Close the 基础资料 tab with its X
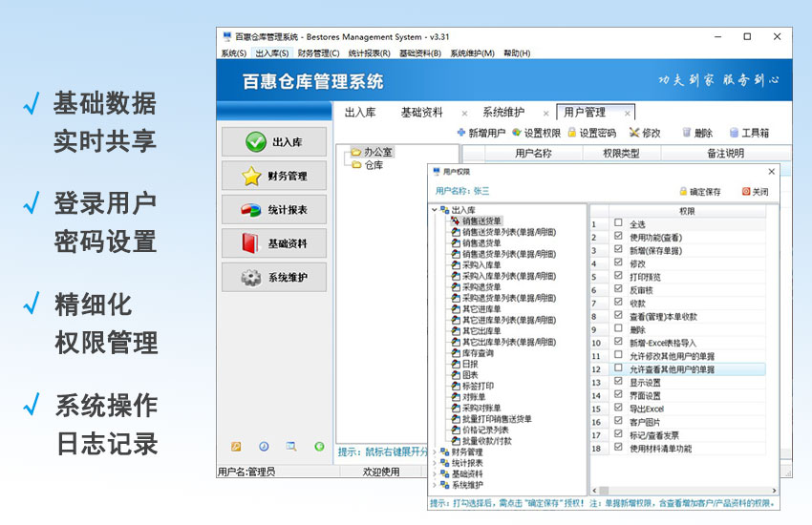 (464, 114)
